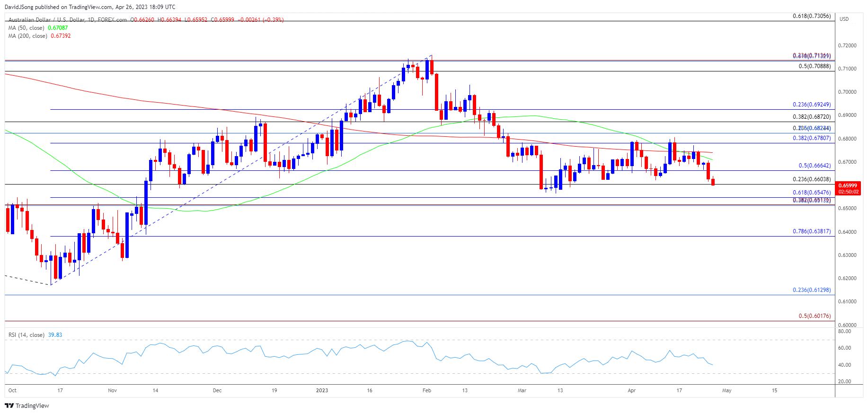Click the RSI axis 80.00 level
Screen dimensions: 868x414
[x=845, y=331]
